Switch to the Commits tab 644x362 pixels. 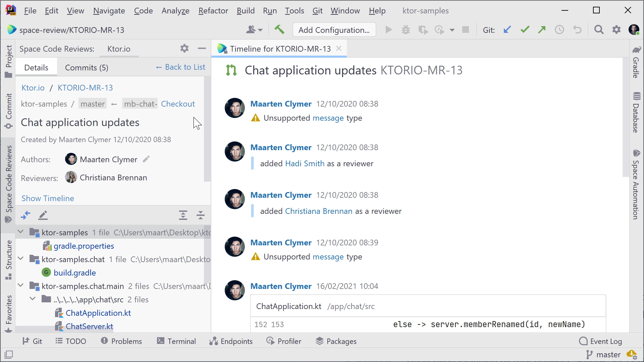86,67
